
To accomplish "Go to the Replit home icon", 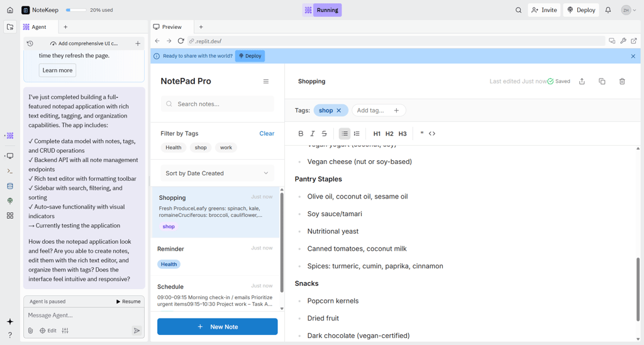I will (x=10, y=10).
